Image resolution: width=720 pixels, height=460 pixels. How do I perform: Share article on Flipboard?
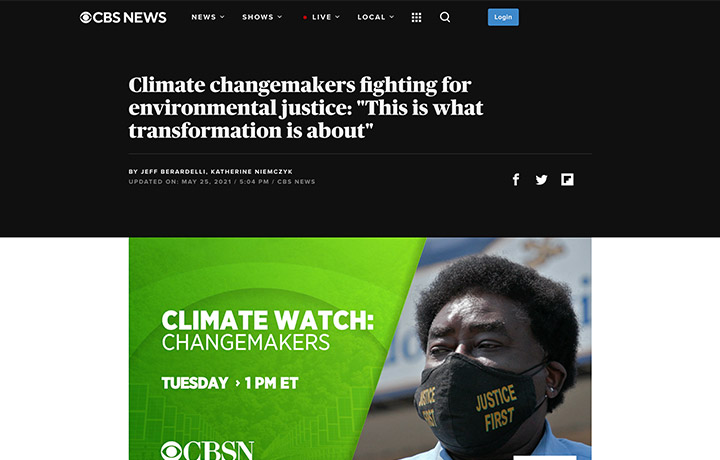[567, 180]
